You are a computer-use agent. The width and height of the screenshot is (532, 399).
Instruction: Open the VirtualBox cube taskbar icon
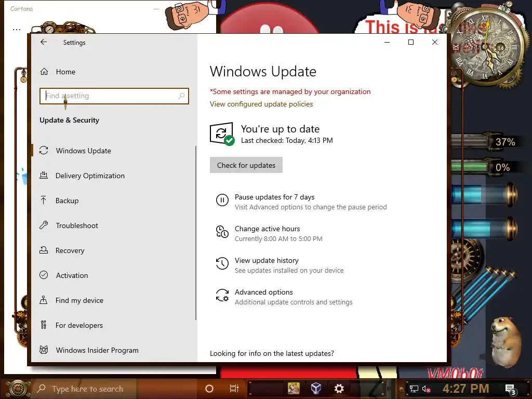[x=316, y=388]
